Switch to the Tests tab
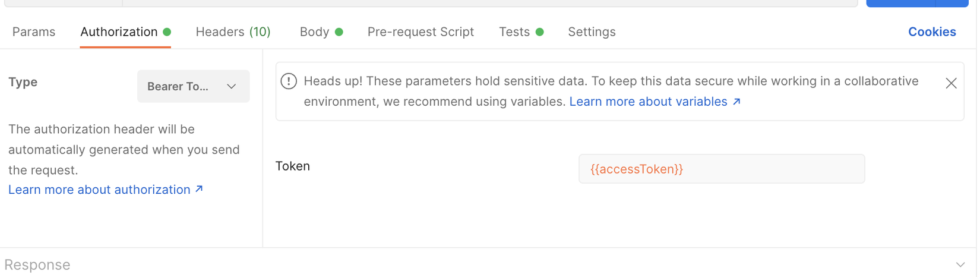 514,32
